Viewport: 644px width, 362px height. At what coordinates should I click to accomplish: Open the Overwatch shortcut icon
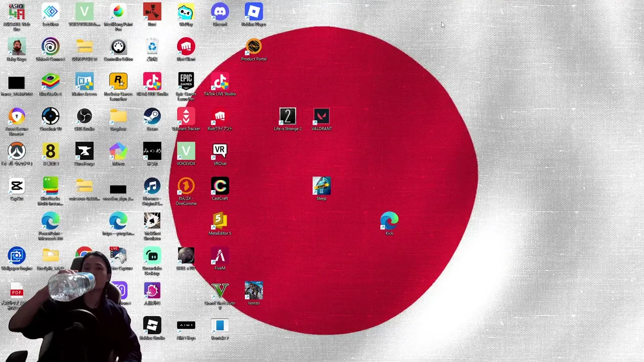(17, 151)
